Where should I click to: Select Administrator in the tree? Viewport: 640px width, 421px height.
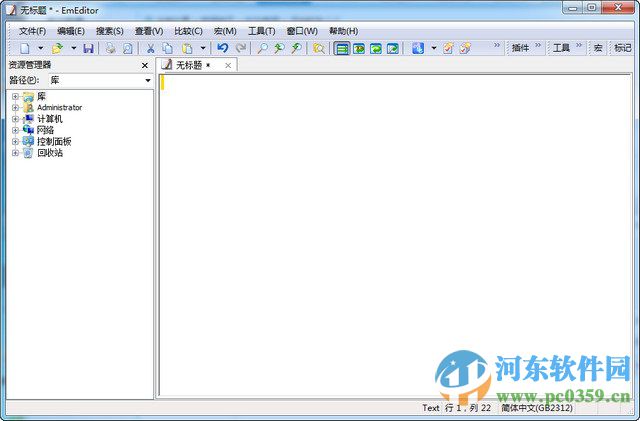coord(60,107)
